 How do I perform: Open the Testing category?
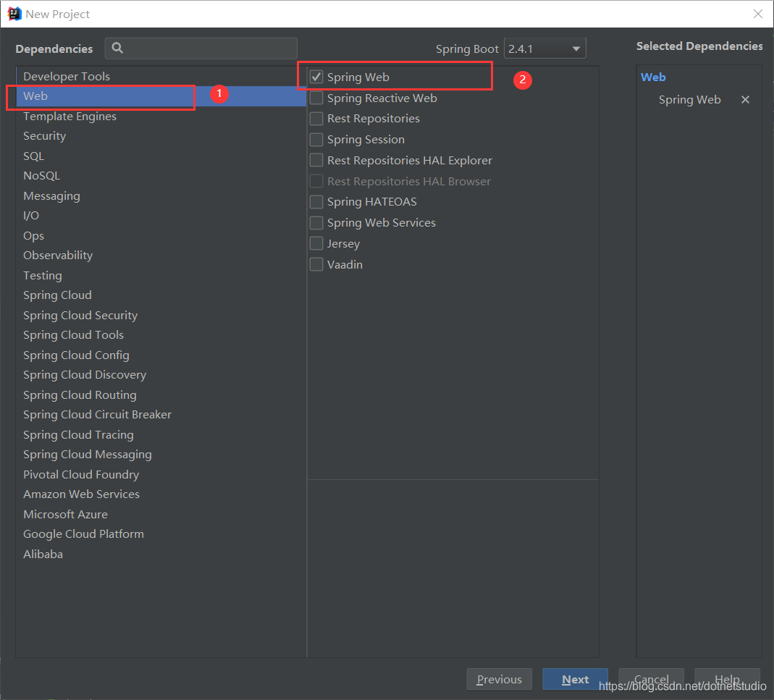(161, 276)
